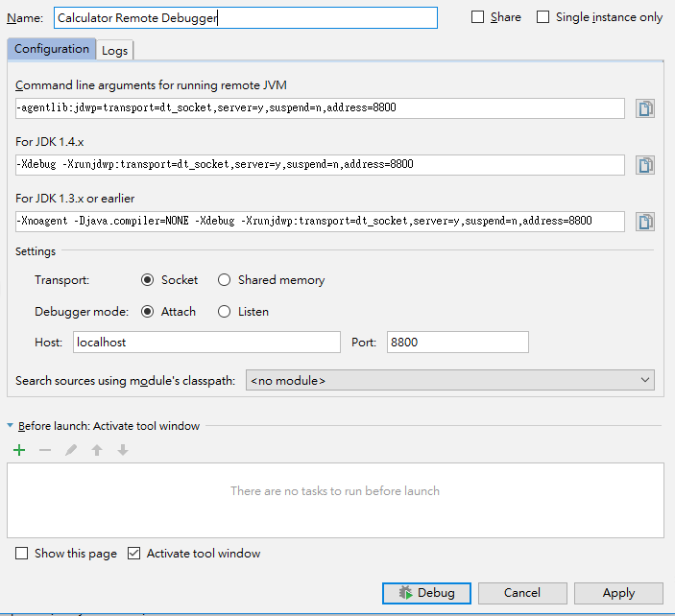The height and width of the screenshot is (616, 675).
Task: Click the Port field showing 8800
Action: (458, 343)
